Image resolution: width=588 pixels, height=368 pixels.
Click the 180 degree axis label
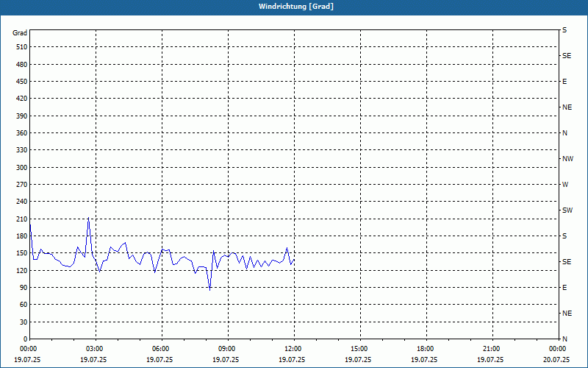coord(22,236)
